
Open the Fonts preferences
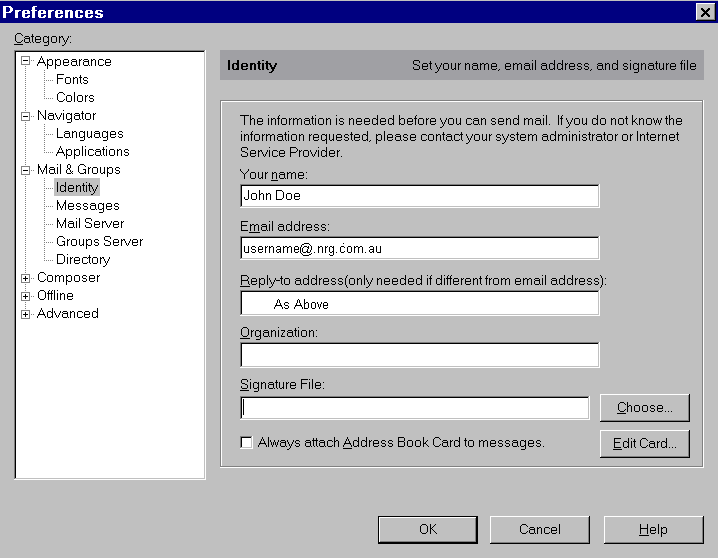(72, 79)
